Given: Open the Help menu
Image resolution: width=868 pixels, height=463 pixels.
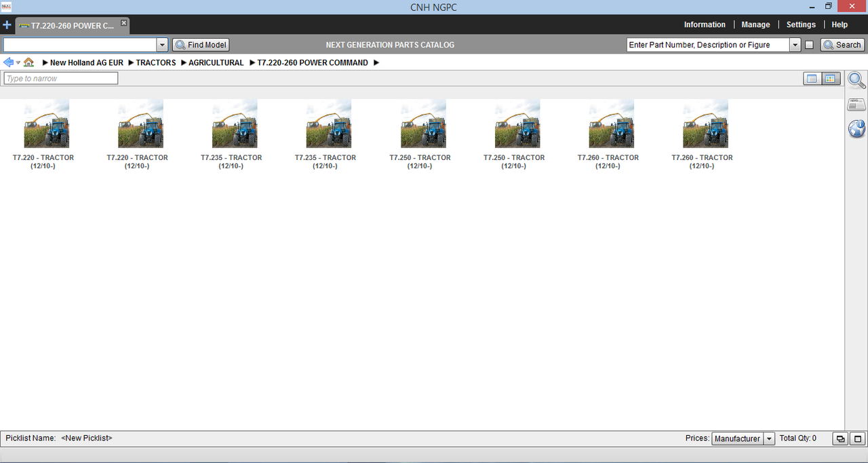Looking at the screenshot, I should (840, 24).
